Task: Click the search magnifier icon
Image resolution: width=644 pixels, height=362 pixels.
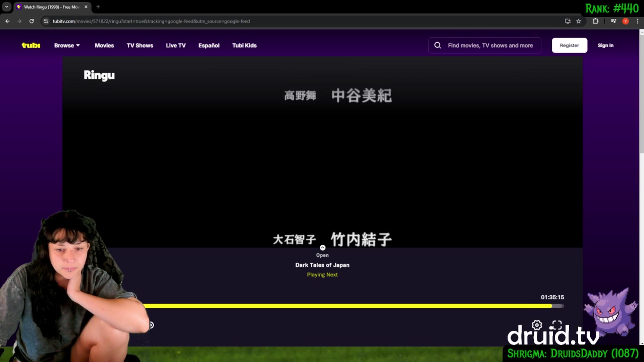Action: 438,45
